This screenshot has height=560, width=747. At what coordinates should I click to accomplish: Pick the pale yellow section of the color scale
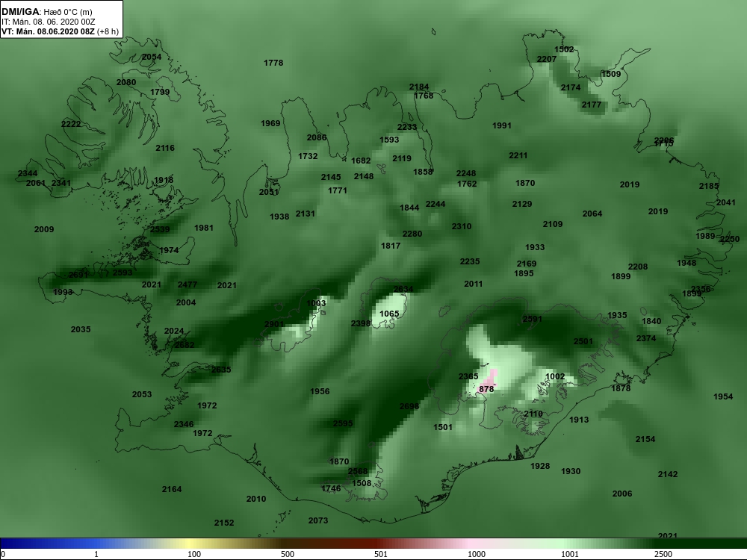point(190,544)
